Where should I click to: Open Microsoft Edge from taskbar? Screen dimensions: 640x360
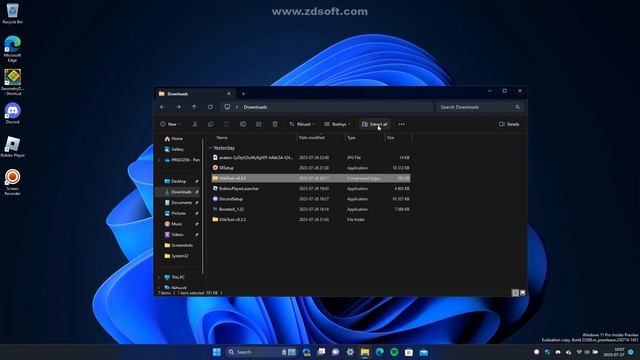[380, 352]
